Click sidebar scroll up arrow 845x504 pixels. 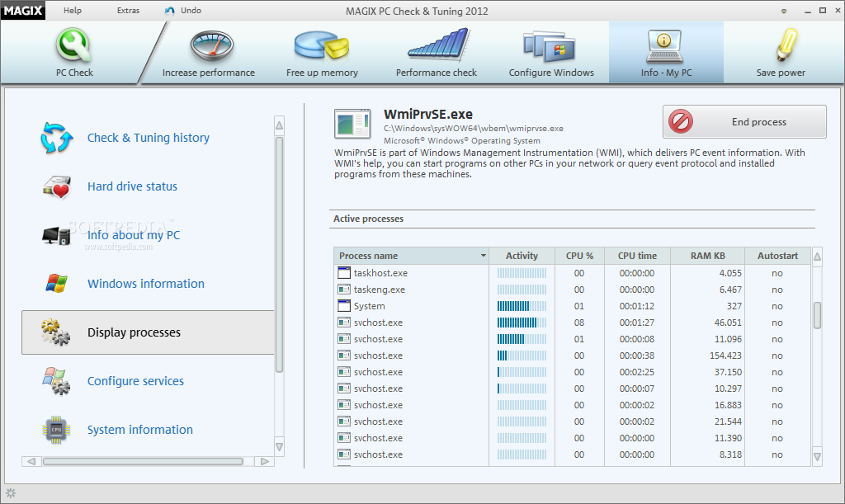279,125
